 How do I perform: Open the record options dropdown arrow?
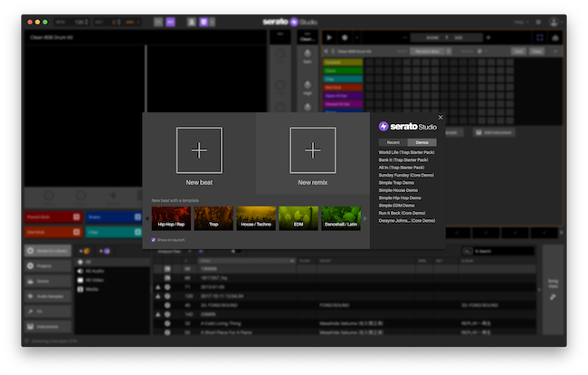coord(356,37)
